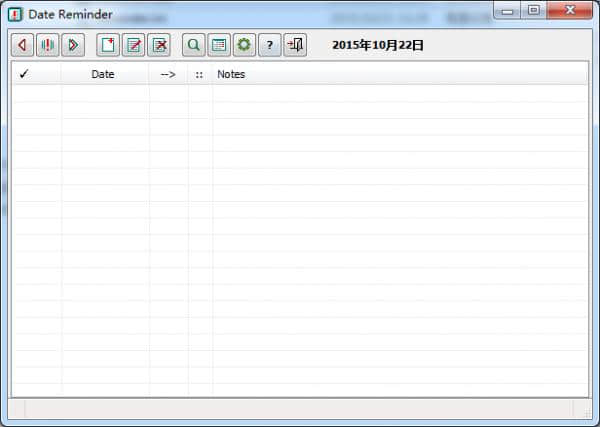
Task: Show the reminders list view icon
Action: click(x=219, y=45)
